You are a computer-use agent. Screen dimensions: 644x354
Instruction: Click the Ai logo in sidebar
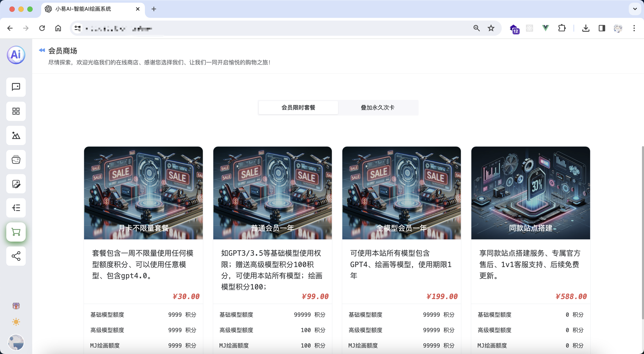click(16, 55)
